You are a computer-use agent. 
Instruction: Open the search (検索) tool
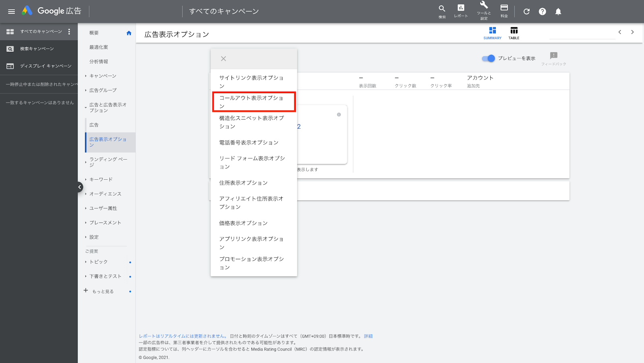coord(442,11)
